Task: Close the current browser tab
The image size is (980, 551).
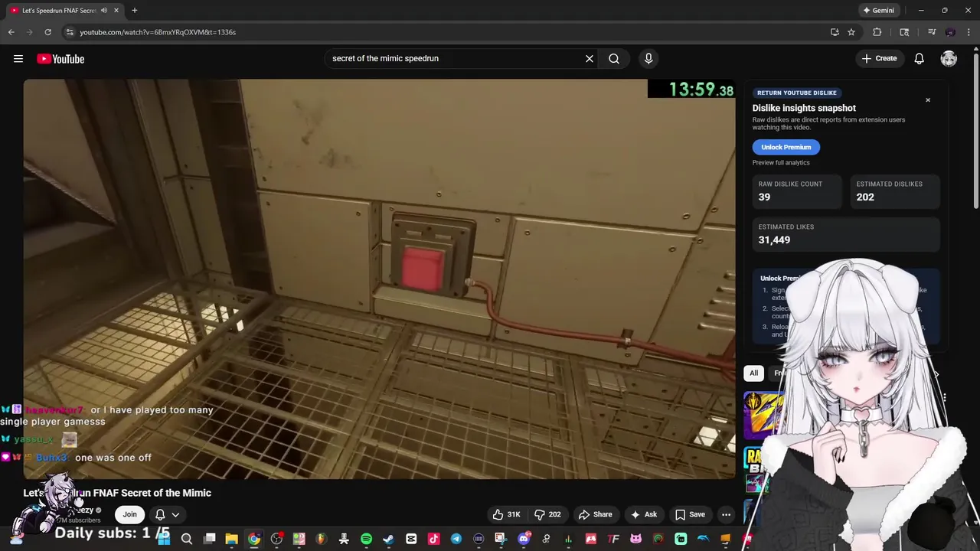Action: pos(116,11)
